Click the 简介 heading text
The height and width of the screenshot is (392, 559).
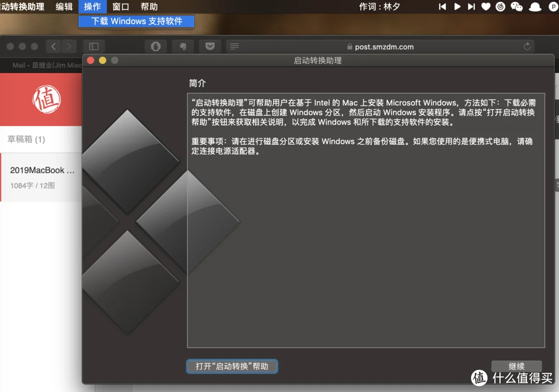click(x=197, y=83)
